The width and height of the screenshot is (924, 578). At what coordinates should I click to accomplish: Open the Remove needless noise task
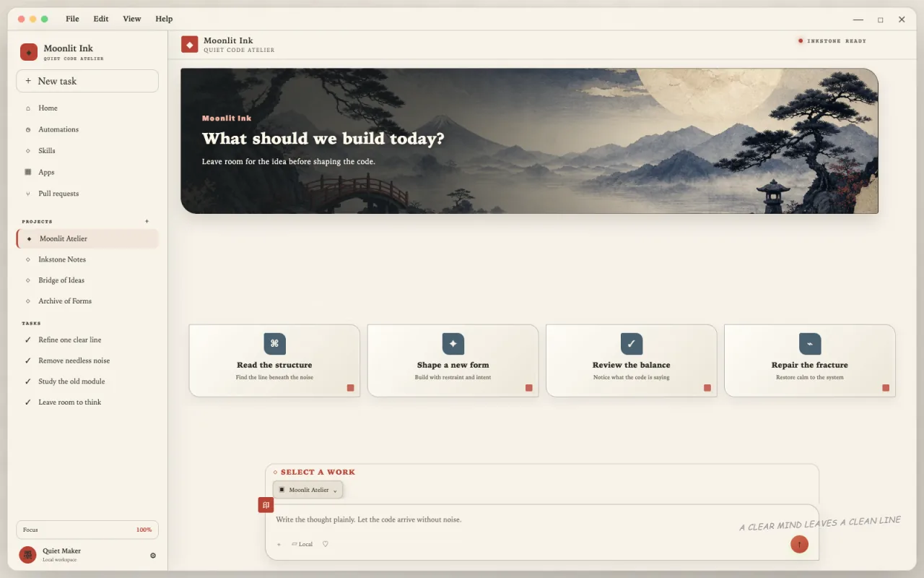[87, 361]
